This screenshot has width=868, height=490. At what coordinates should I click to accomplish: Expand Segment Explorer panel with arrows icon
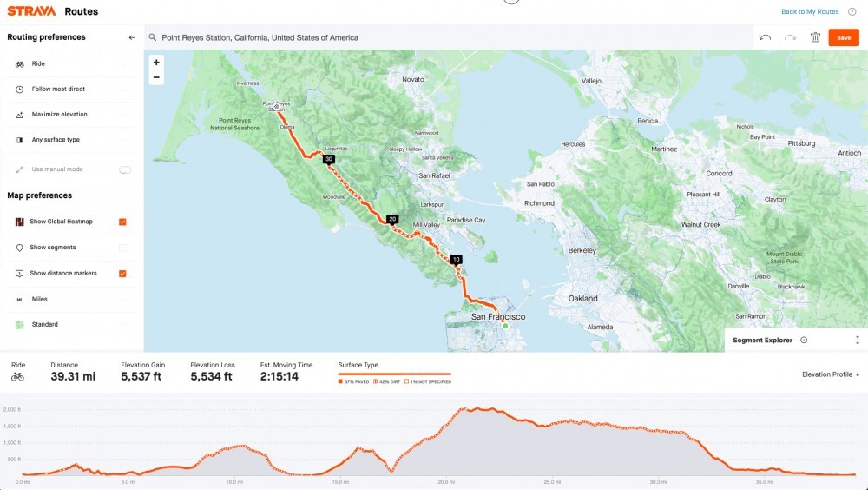pyautogui.click(x=858, y=341)
